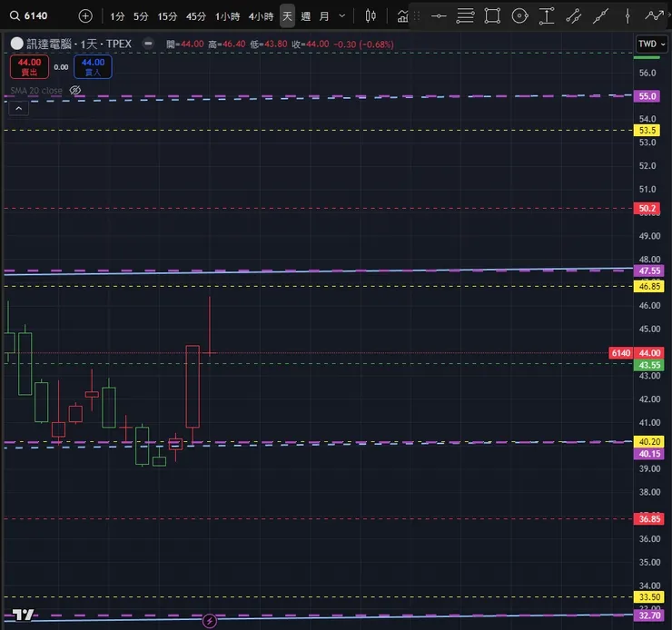This screenshot has width=672, height=630.
Task: Switch to the 5分 timeframe
Action: [141, 16]
